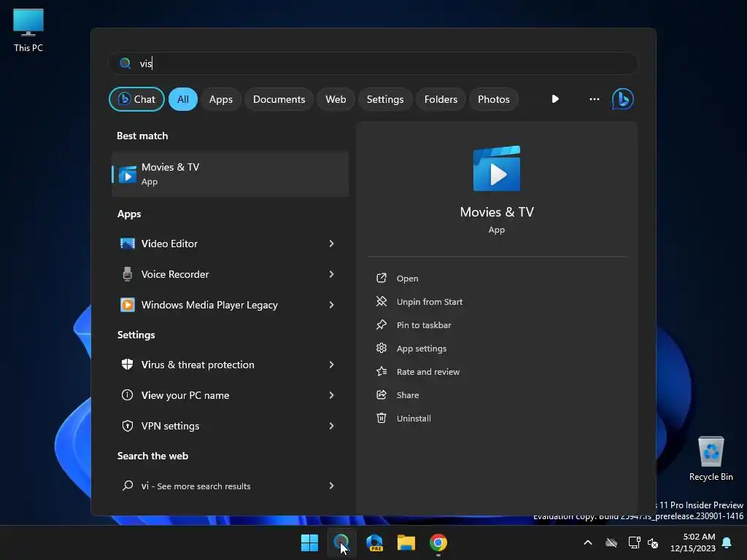Expand Virus & threat protection chevron
Screen dimensions: 747x560
tap(331, 365)
